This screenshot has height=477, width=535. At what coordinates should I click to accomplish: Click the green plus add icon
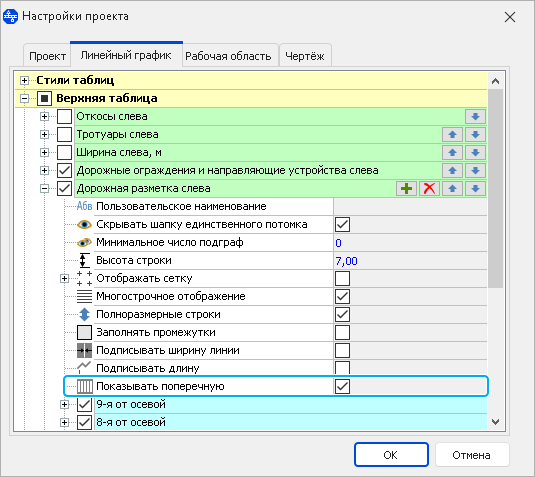click(406, 188)
